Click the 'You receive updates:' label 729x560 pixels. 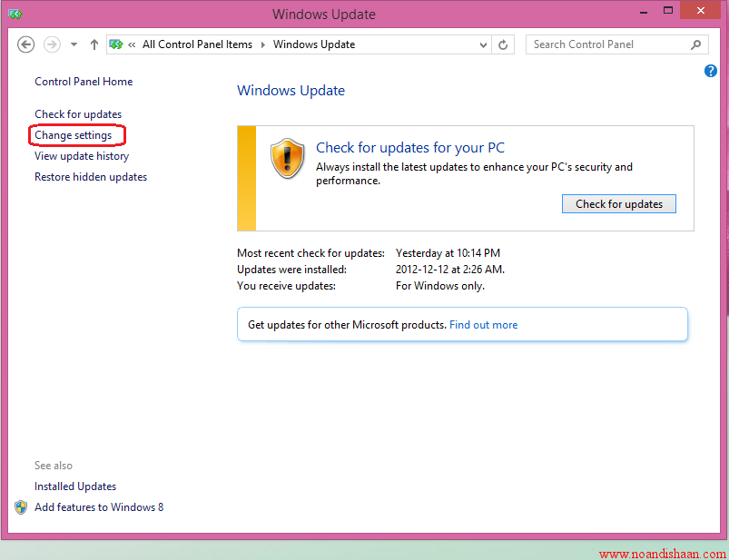pyautogui.click(x=286, y=286)
